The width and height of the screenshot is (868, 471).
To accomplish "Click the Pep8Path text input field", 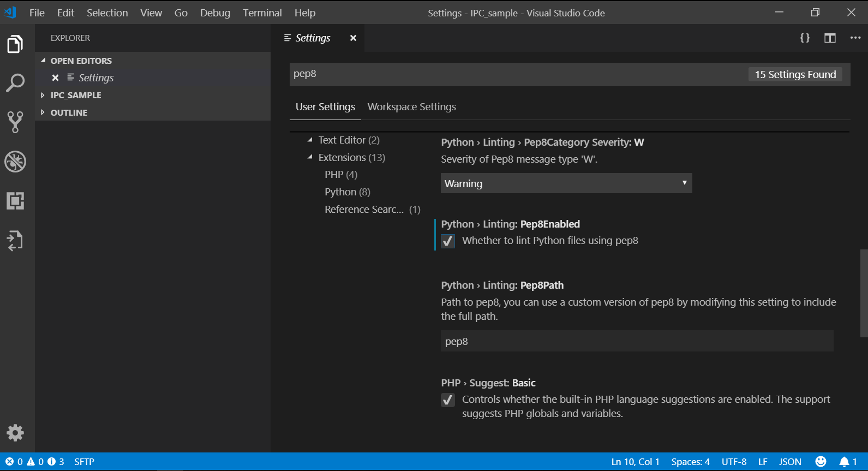I will pyautogui.click(x=637, y=341).
